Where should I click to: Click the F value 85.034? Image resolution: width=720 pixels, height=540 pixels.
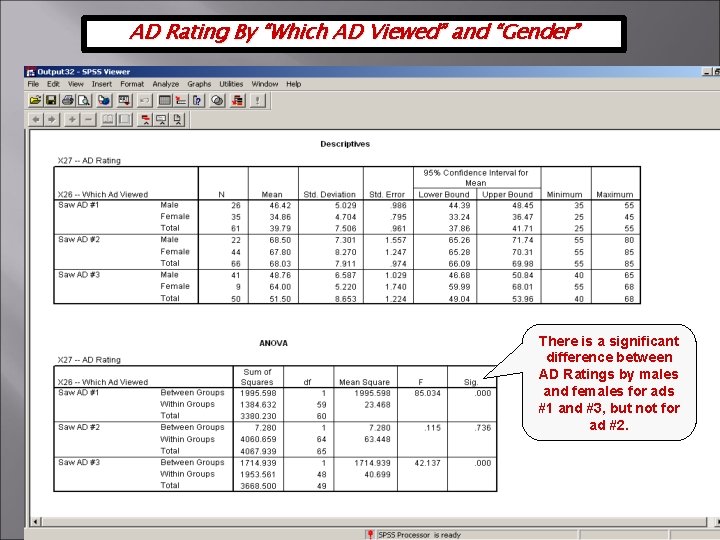click(427, 393)
